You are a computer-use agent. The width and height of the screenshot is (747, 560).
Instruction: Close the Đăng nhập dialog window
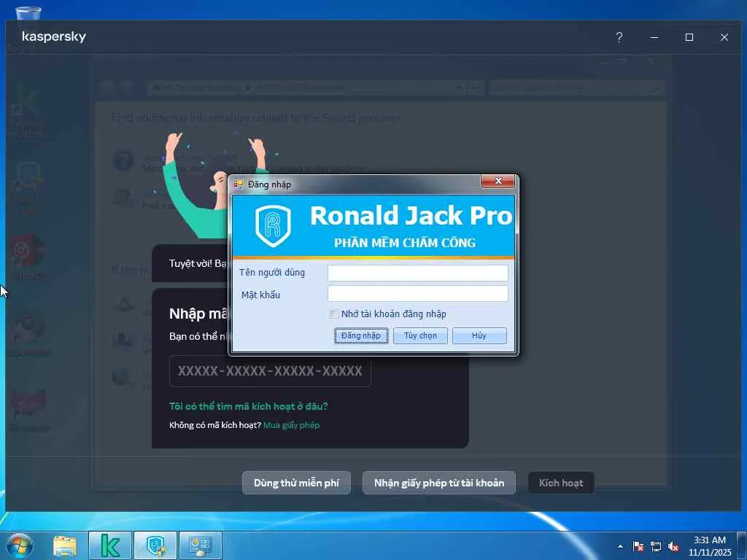click(x=498, y=181)
